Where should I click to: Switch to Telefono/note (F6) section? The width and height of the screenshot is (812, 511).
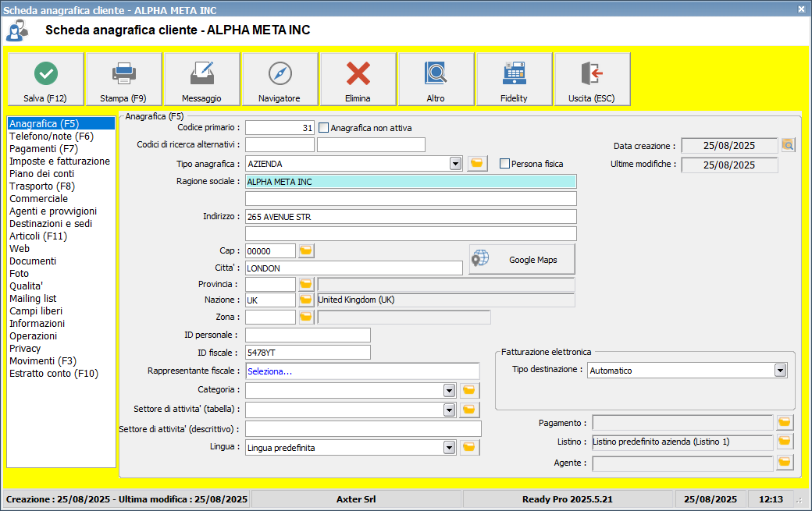coord(61,136)
